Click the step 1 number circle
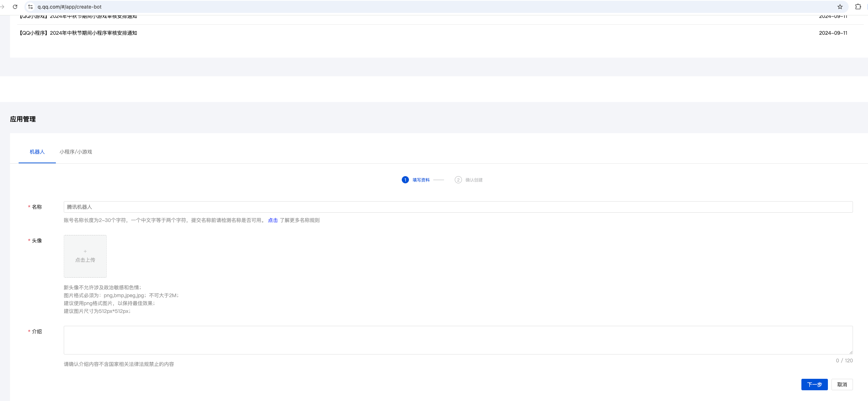The width and height of the screenshot is (868, 401). point(405,180)
